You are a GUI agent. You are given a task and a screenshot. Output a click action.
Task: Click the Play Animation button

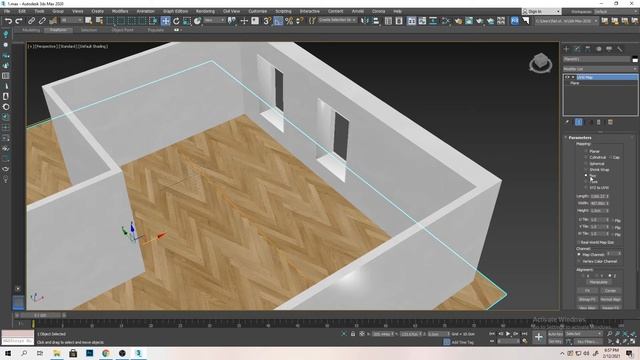[x=508, y=334]
